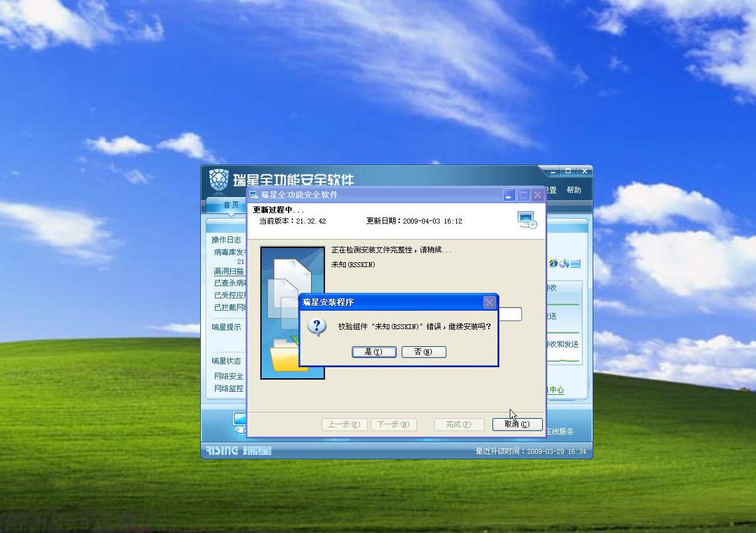Viewport: 756px width, 533px height.
Task: Close the 瑞星安装程序 dialog with its X
Action: click(489, 302)
